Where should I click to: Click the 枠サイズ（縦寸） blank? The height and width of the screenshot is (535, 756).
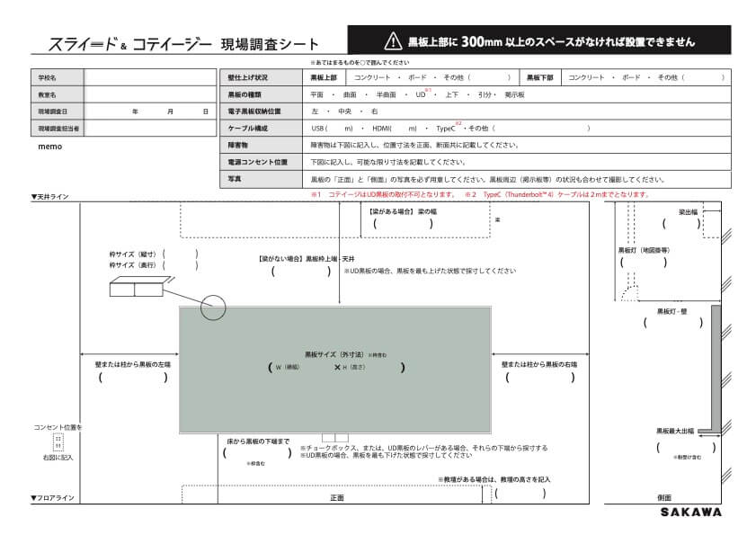tap(181, 254)
